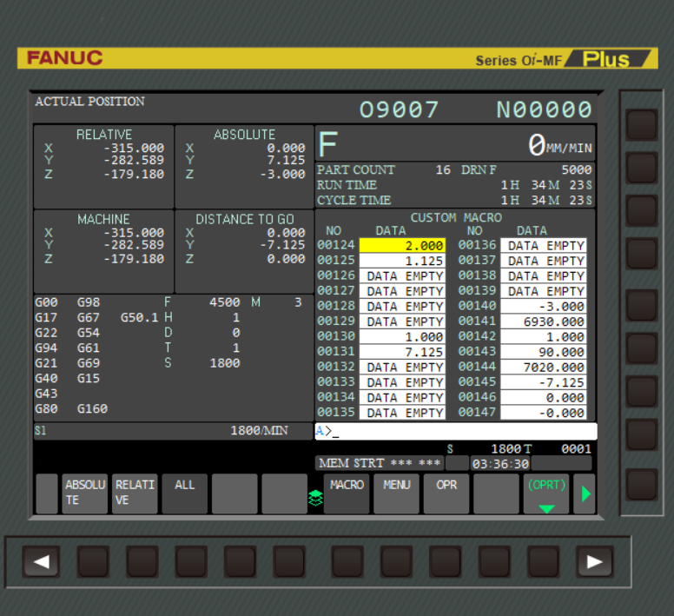Open the MENU softkey
Screen dimensions: 674x616
click(396, 493)
